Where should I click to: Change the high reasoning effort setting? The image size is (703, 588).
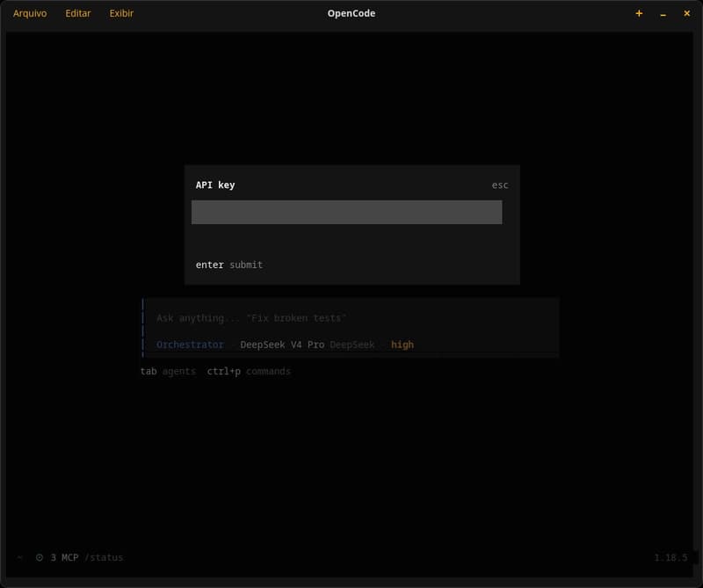click(402, 345)
